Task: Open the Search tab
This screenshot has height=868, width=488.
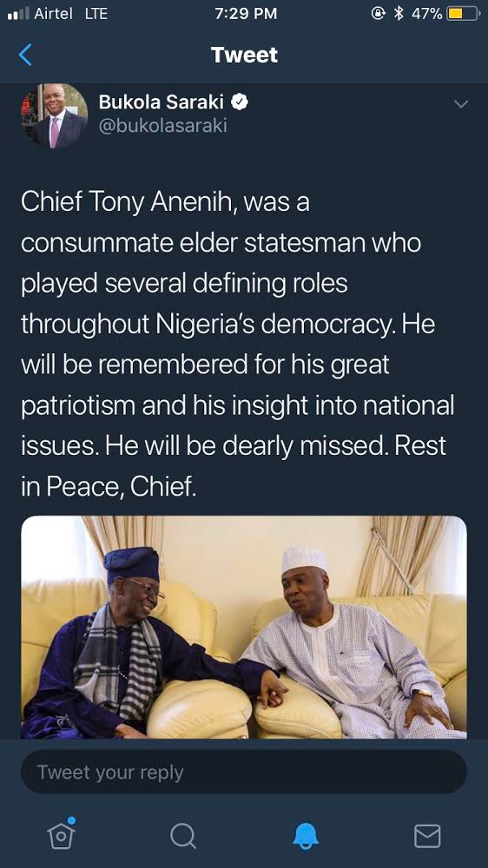Action: tap(183, 835)
